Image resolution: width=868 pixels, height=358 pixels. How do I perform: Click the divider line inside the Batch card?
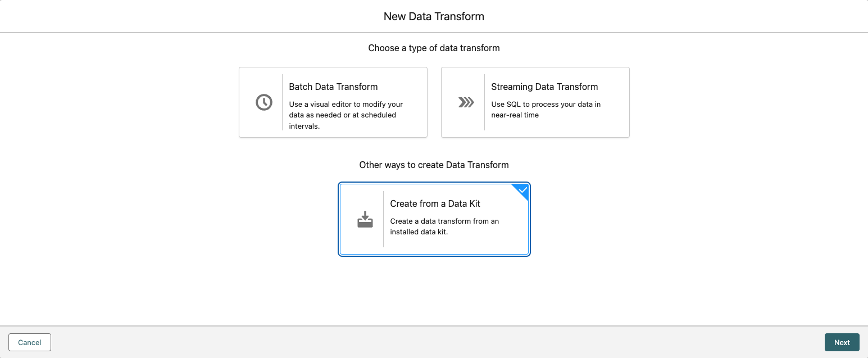(282, 102)
